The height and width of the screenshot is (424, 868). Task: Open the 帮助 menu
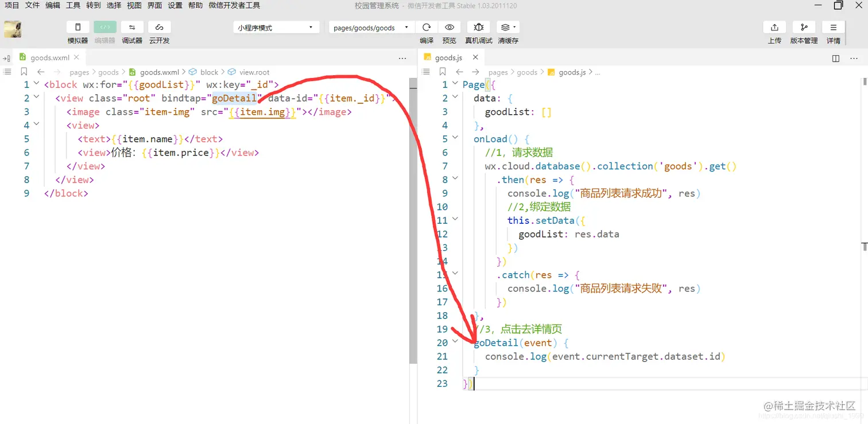[x=195, y=5]
